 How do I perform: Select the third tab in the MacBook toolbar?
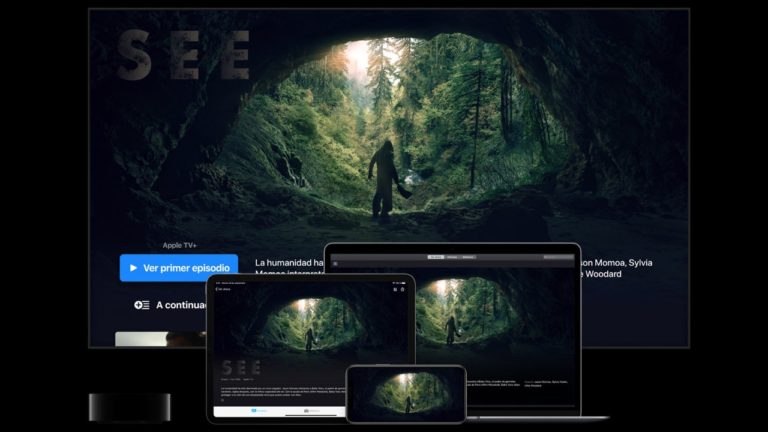point(468,257)
